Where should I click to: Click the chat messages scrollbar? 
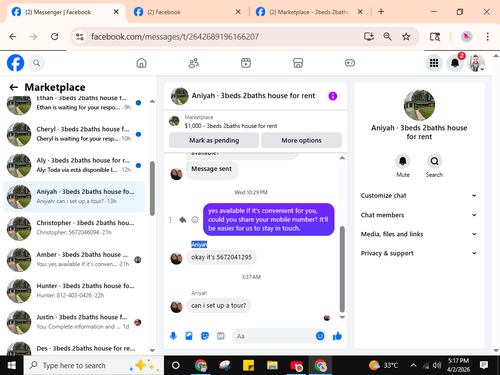[x=342, y=269]
